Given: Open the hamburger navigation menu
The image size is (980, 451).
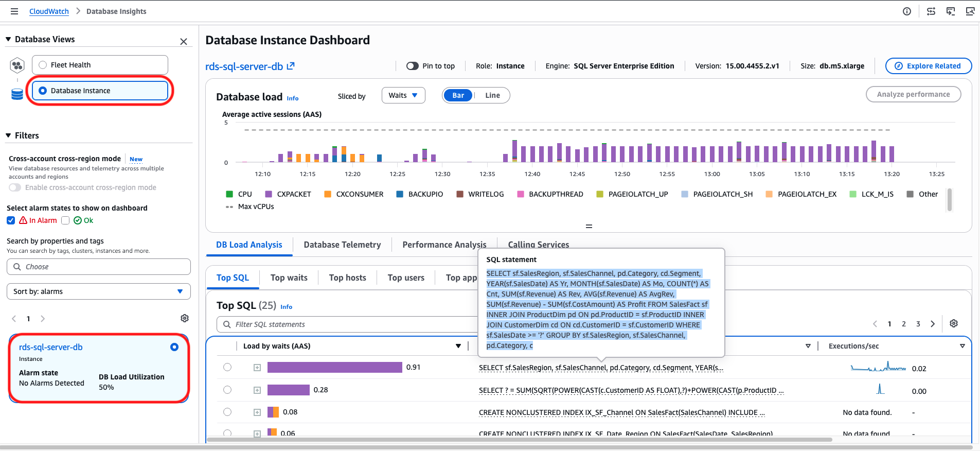Looking at the screenshot, I should point(14,11).
